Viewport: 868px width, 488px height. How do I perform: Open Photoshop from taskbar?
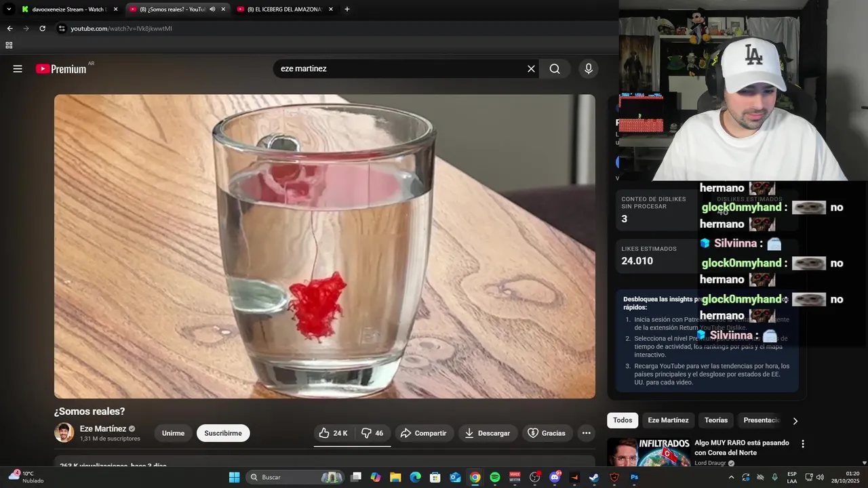coord(634,477)
